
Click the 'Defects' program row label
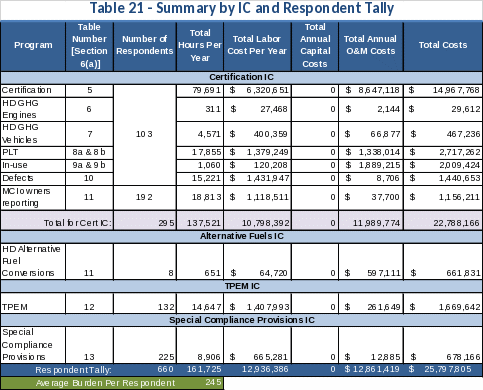pyautogui.click(x=33, y=179)
